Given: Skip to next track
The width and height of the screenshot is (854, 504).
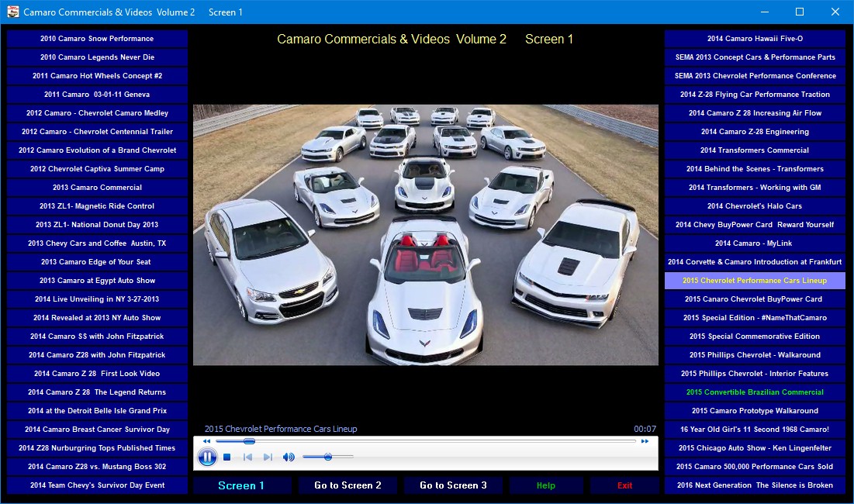Looking at the screenshot, I should (268, 457).
